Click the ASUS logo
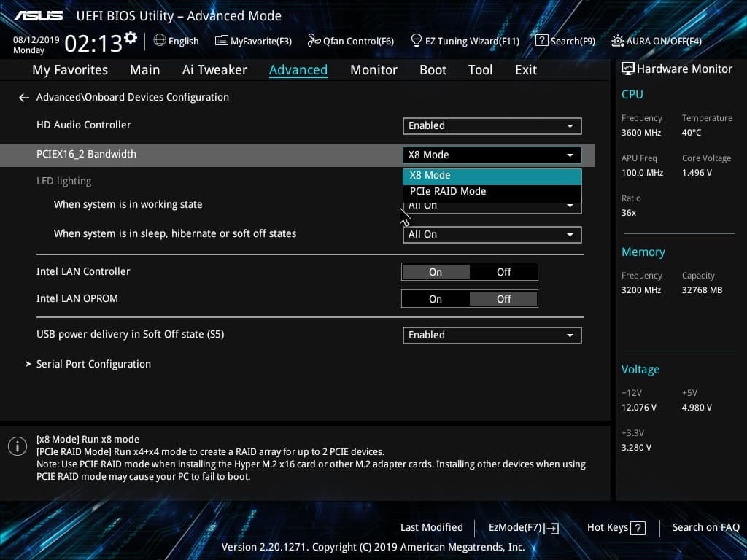747x560 pixels. tap(38, 16)
